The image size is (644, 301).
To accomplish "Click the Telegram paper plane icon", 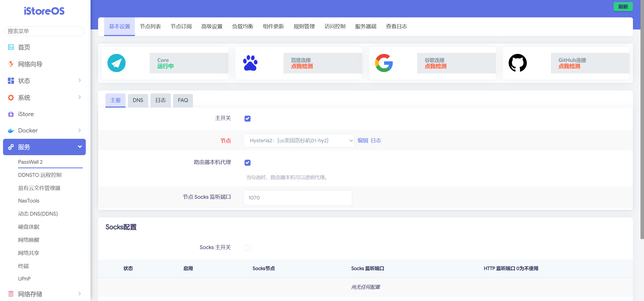I will point(116,63).
